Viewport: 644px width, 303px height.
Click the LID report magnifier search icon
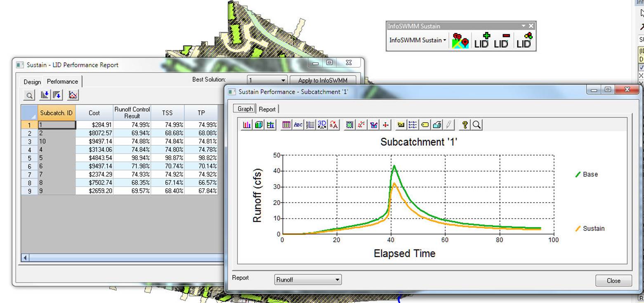[x=30, y=95]
